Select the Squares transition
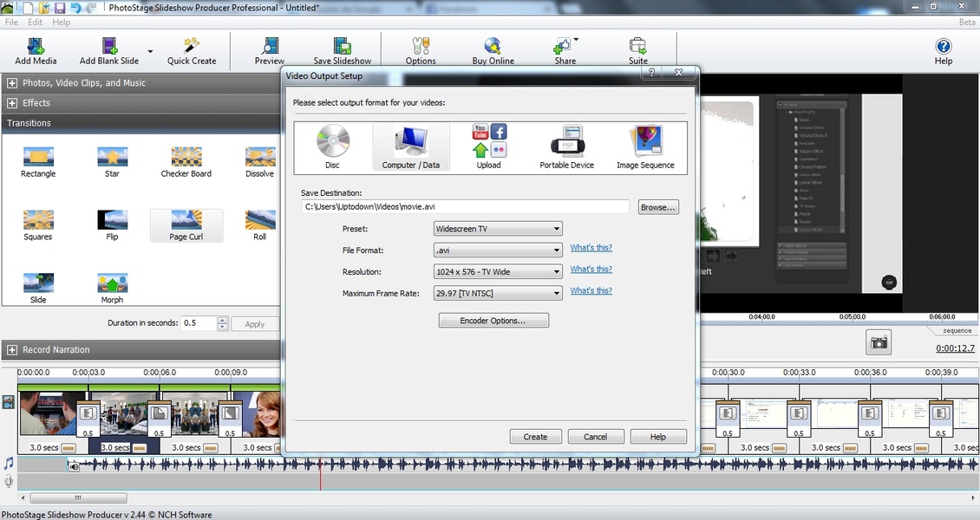Image resolution: width=980 pixels, height=520 pixels. (x=38, y=225)
